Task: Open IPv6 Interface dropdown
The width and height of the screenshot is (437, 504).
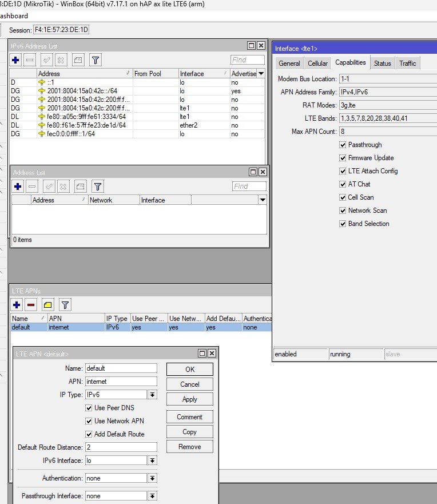Action: (x=152, y=461)
